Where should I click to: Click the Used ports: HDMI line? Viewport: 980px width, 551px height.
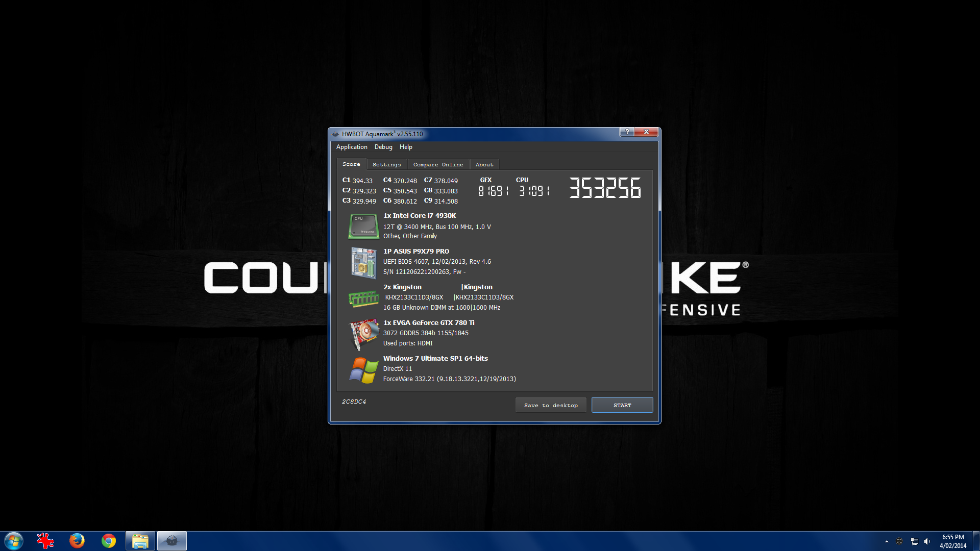point(408,343)
